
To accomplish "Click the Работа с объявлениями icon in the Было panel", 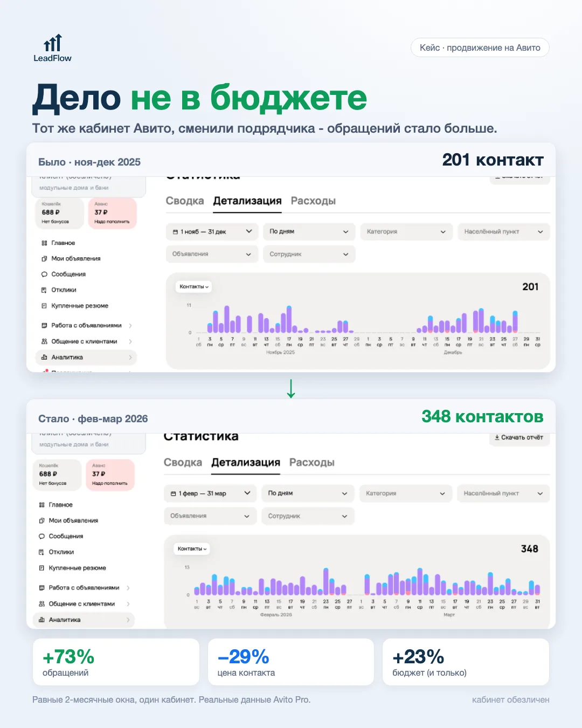I will (x=44, y=326).
